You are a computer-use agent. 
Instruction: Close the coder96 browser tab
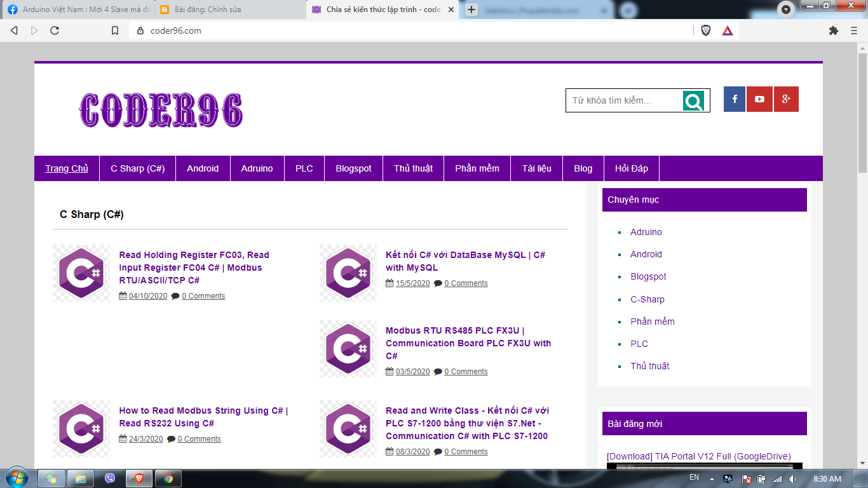pos(451,10)
